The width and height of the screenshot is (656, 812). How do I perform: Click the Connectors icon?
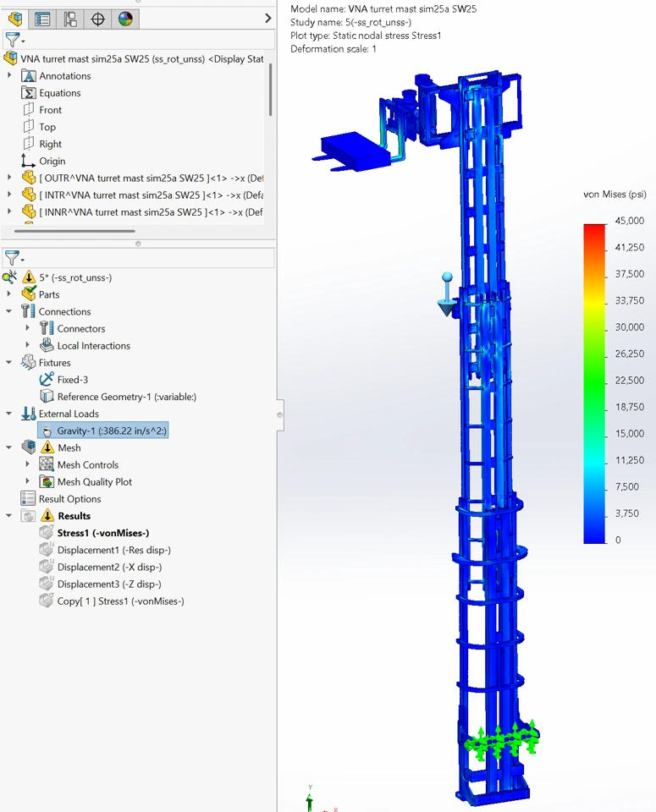click(x=47, y=328)
